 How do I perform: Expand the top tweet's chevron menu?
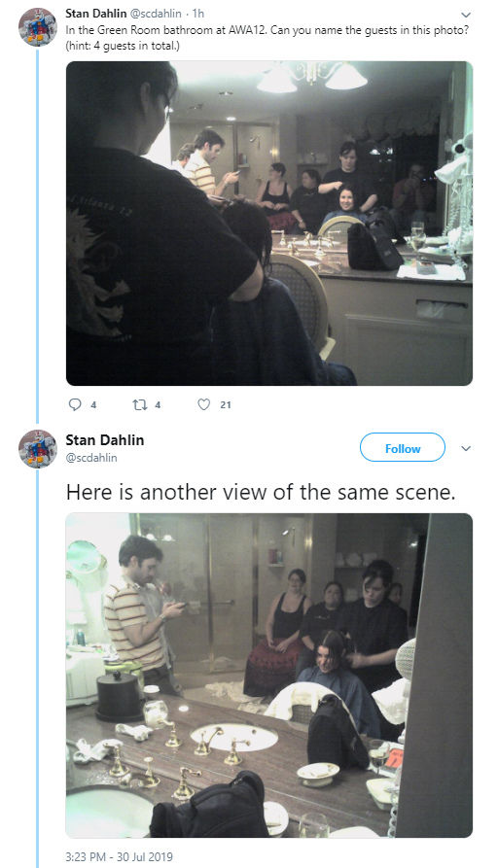pyautogui.click(x=466, y=15)
